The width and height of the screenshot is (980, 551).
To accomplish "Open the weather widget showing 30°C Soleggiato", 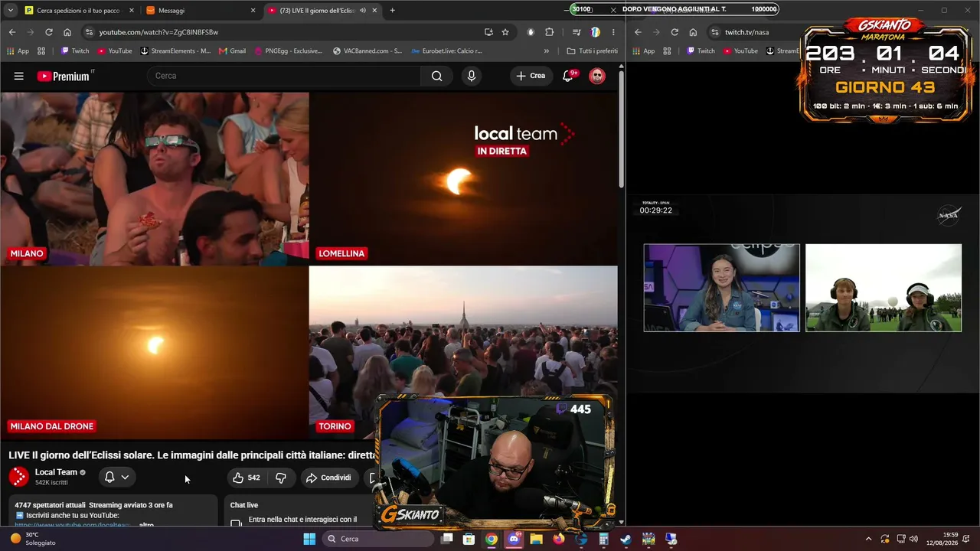I will click(x=34, y=539).
